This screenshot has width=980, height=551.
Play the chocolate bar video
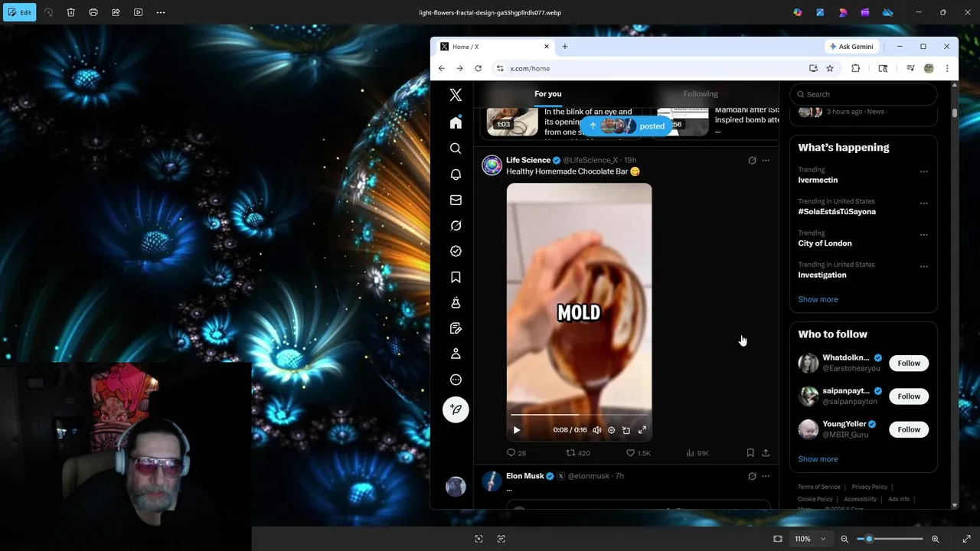[517, 430]
